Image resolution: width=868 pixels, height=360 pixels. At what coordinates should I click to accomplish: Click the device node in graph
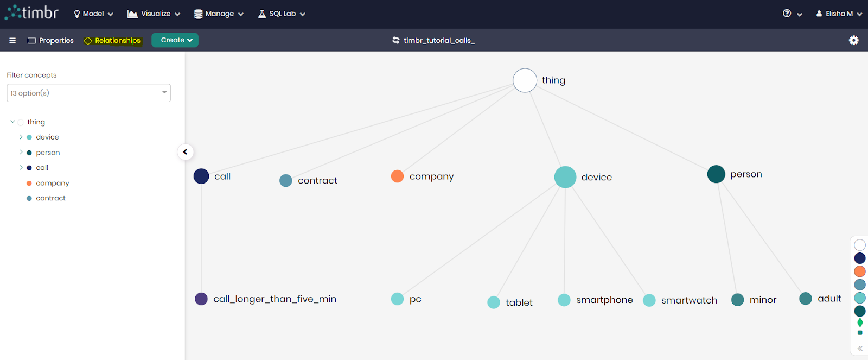point(565,177)
